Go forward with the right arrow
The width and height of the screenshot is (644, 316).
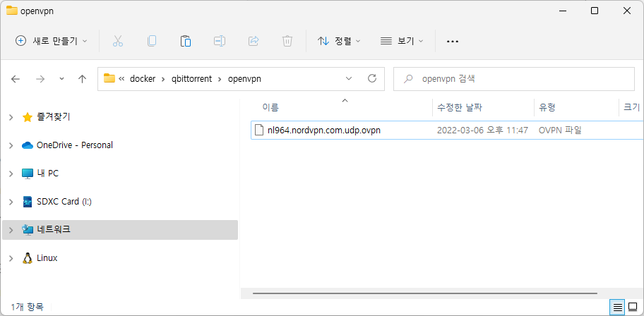coord(40,79)
